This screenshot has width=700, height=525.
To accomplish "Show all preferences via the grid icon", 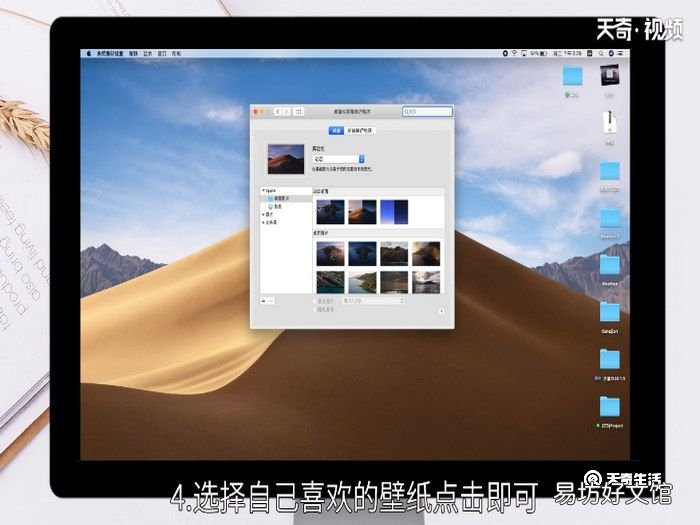I will [x=299, y=112].
